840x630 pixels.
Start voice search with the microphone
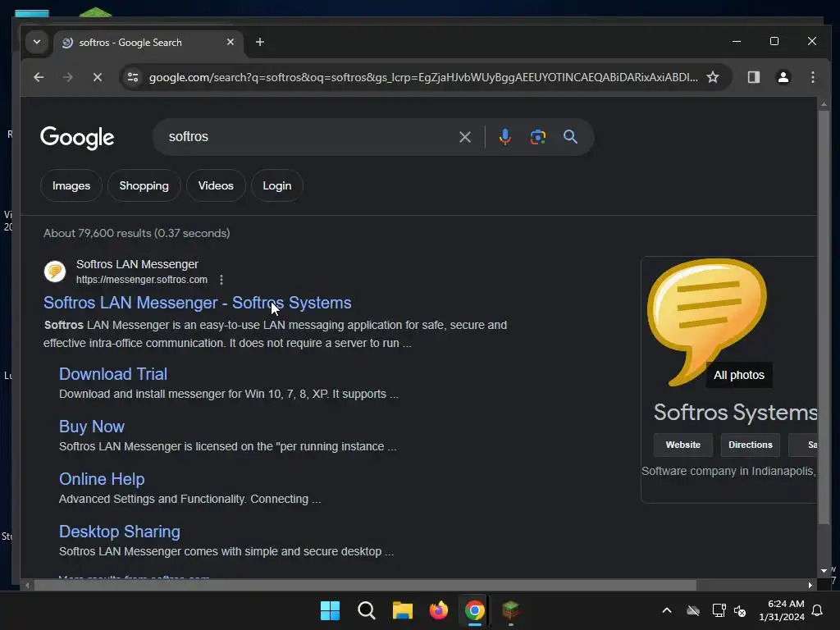[504, 137]
